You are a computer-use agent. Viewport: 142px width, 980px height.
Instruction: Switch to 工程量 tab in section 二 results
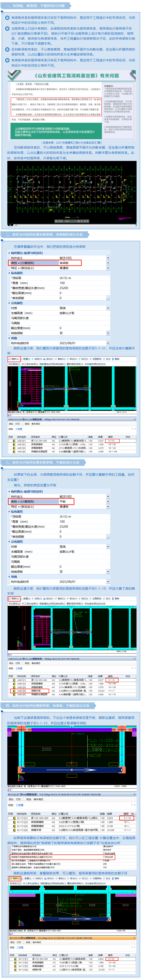tap(19, 429)
